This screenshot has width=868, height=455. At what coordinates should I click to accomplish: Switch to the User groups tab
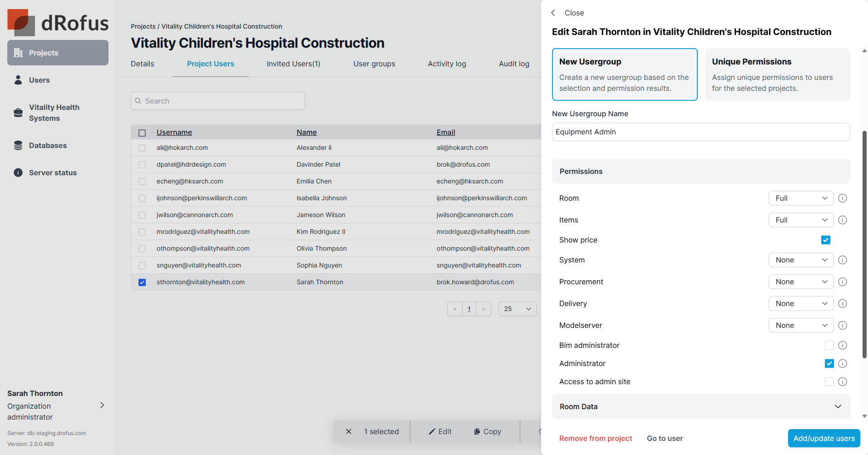click(x=374, y=64)
